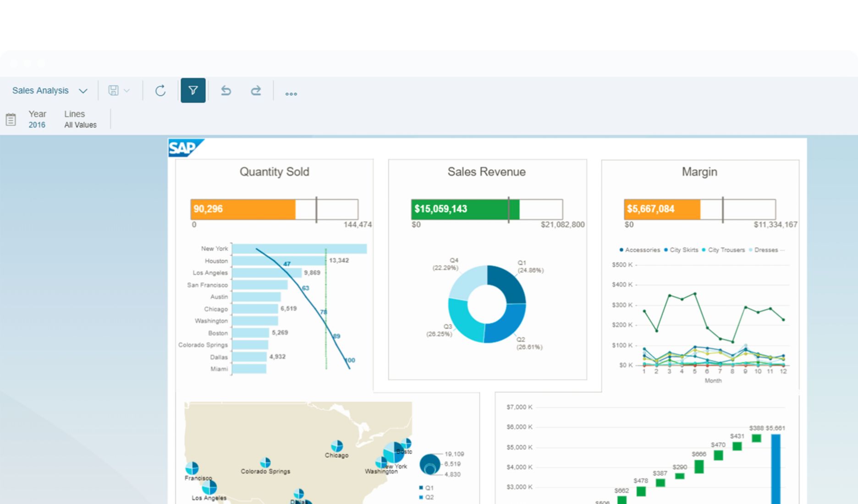Expand the Save options dropdown arrow
The height and width of the screenshot is (504, 858).
click(x=127, y=91)
